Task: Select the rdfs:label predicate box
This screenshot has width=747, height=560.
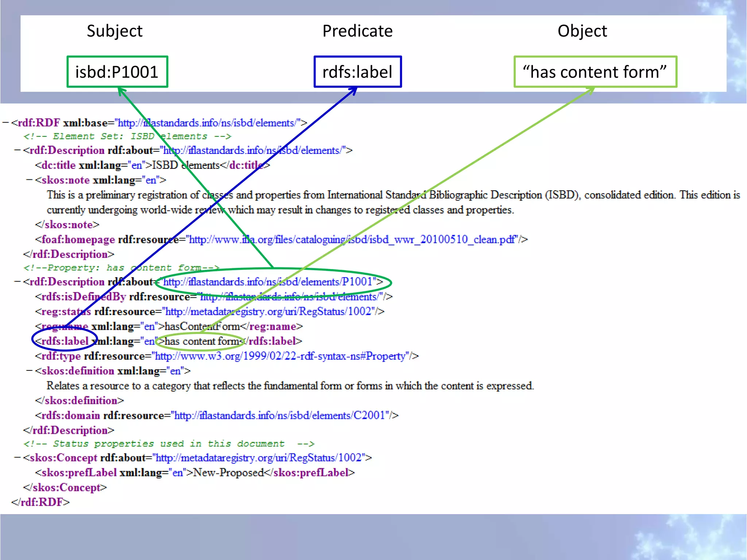Action: (x=357, y=72)
